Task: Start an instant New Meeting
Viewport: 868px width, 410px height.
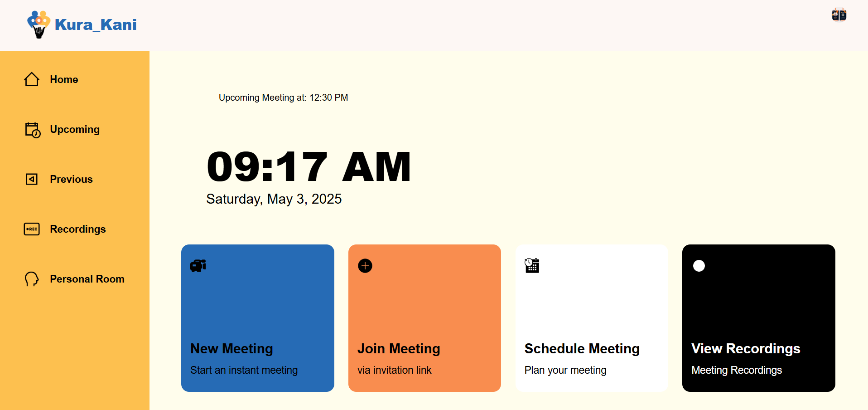Action: (x=257, y=318)
